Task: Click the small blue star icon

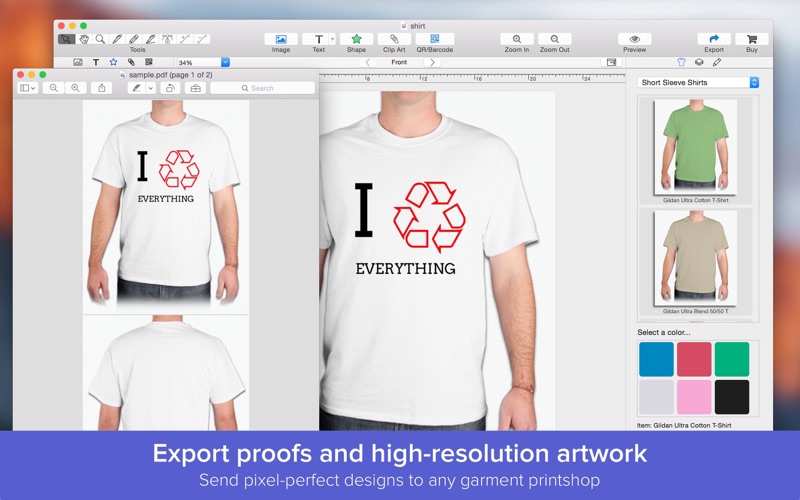Action: click(113, 62)
